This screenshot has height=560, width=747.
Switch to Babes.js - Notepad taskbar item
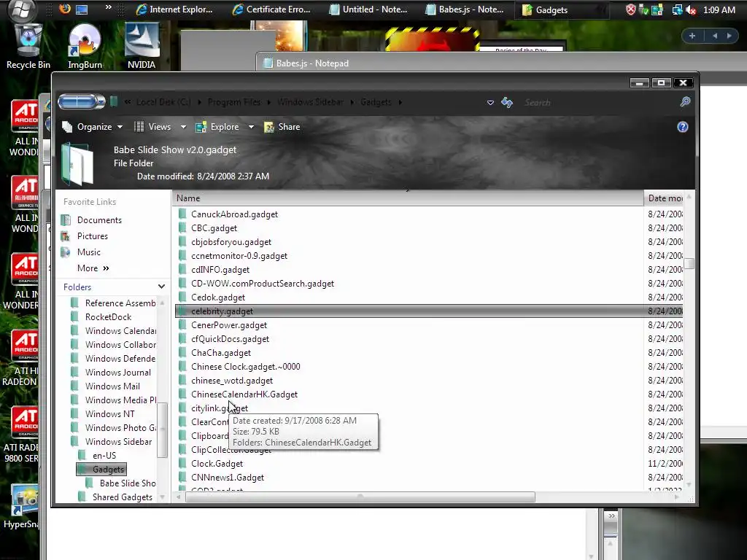[465, 9]
